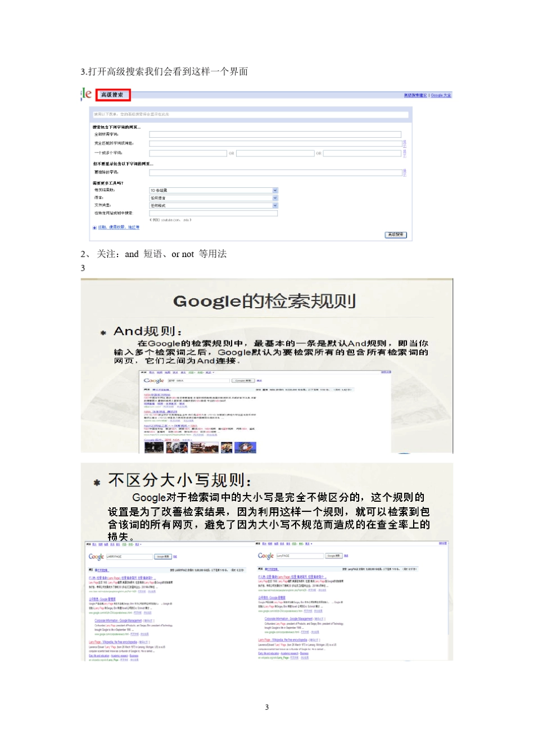Click the last OR input box
This screenshot has height=756, width=534.
point(362,153)
